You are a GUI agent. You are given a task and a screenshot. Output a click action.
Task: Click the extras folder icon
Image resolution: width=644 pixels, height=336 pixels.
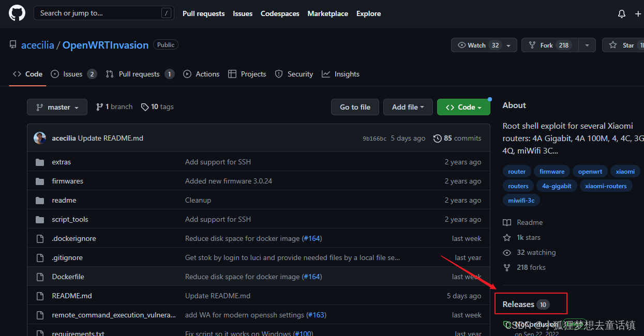(40, 162)
